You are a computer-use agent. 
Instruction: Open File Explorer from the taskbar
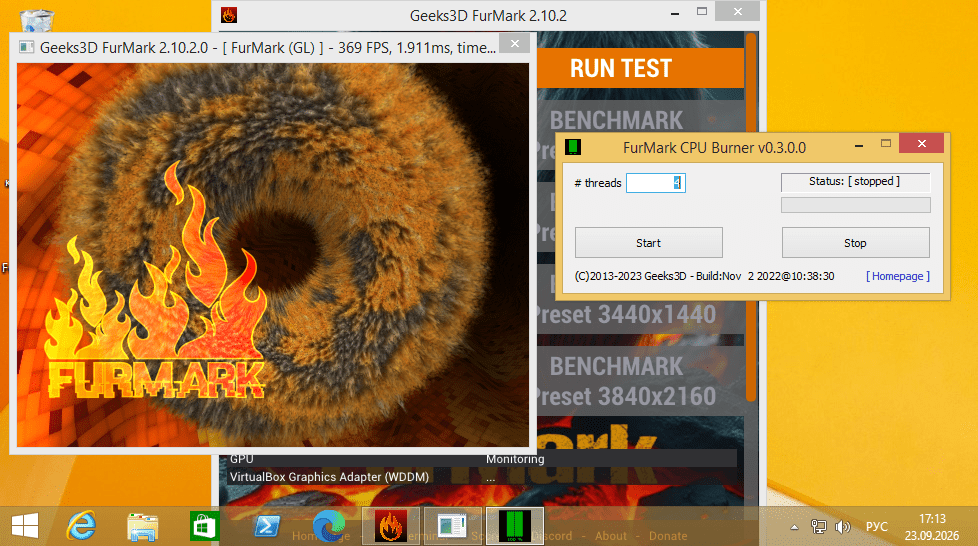143,526
